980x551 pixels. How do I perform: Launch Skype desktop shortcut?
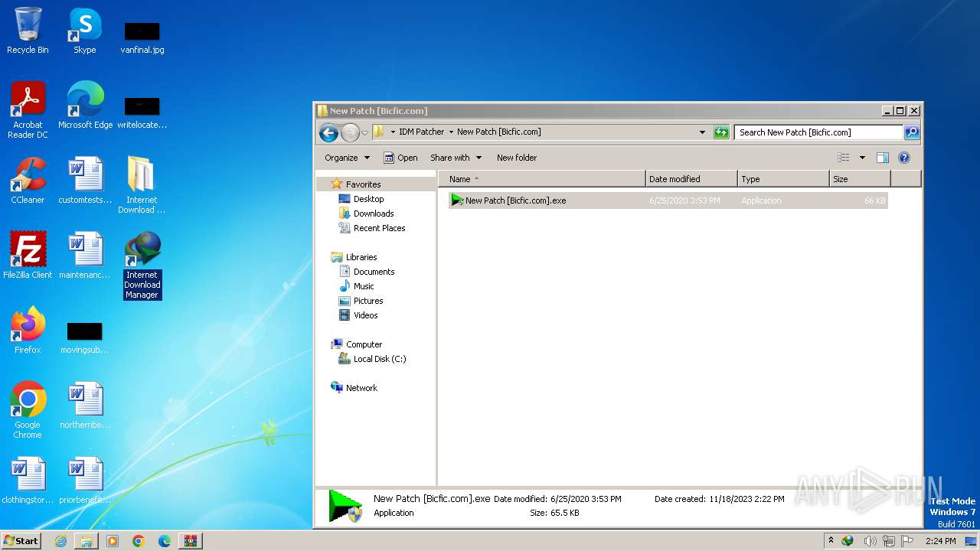coord(85,31)
